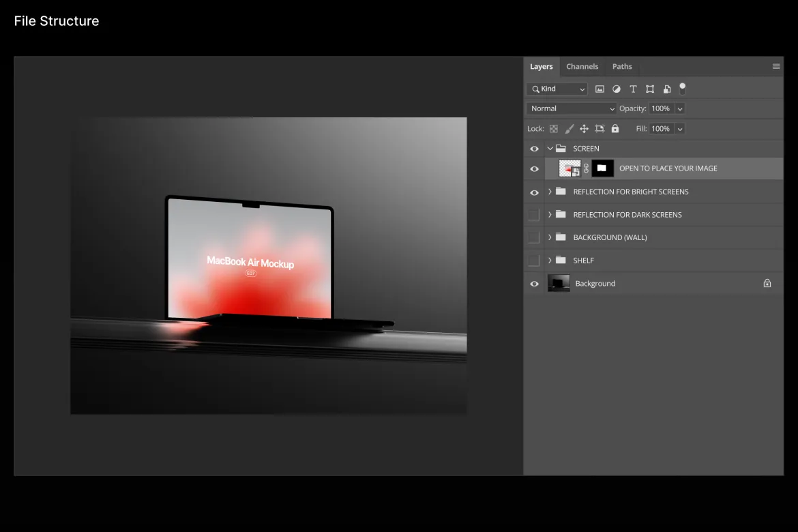Viewport: 798px width, 532px height.
Task: Select REFLECTION FOR BRIGHT SCREENS name
Action: tap(631, 192)
